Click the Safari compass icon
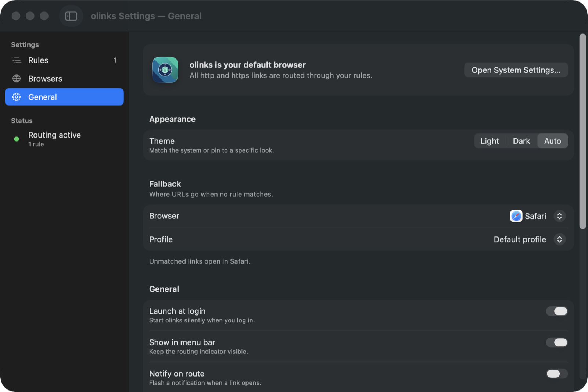 pos(516,216)
